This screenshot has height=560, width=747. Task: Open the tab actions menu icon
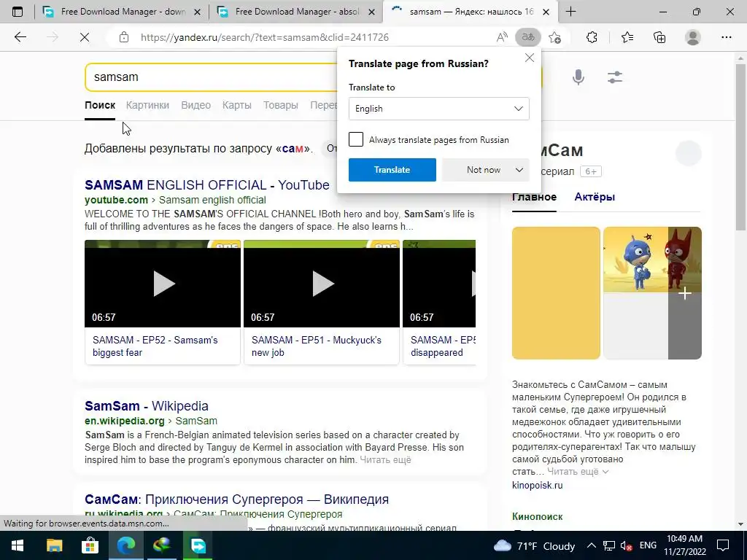pyautogui.click(x=18, y=12)
